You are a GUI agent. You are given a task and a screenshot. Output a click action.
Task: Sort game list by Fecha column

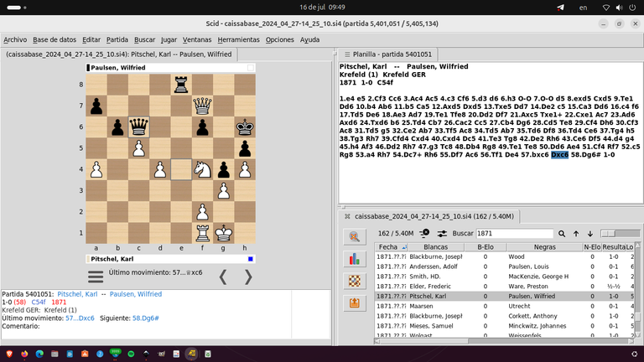(x=392, y=247)
